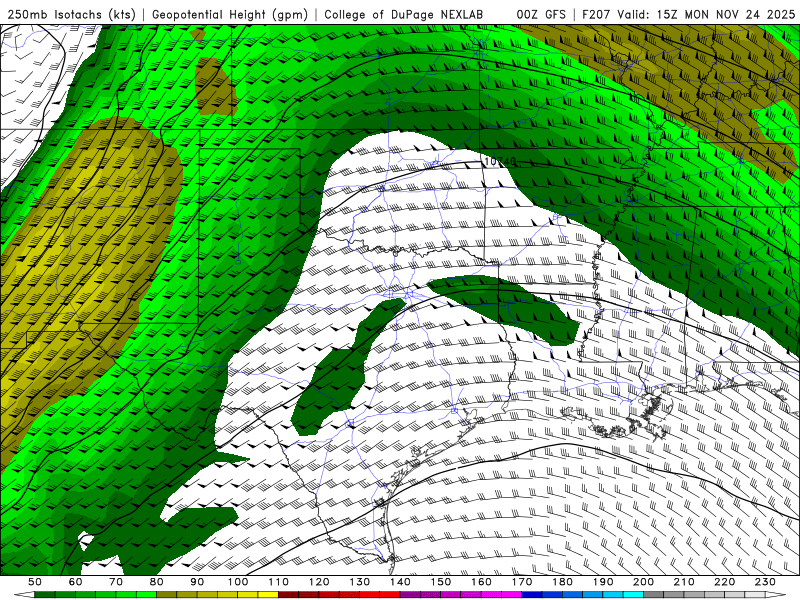
Task: Select the "00Z GFS" model run text
Action: click(x=541, y=14)
